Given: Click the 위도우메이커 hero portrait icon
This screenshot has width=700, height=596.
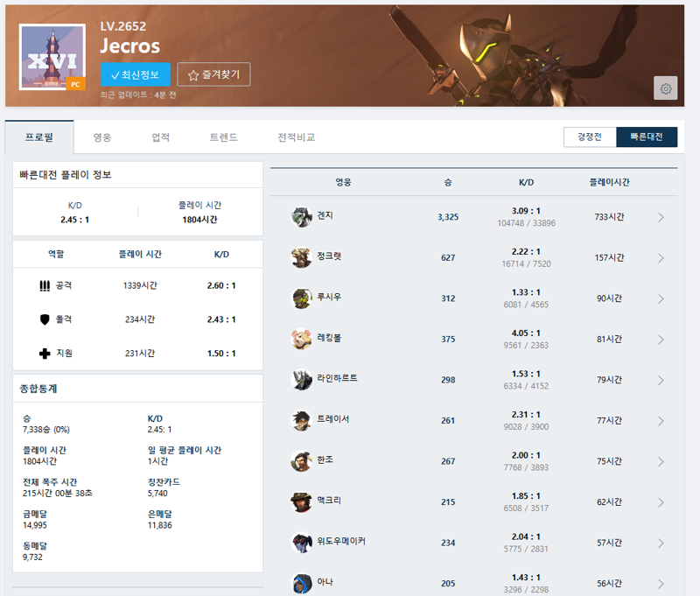Looking at the screenshot, I should coord(301,543).
